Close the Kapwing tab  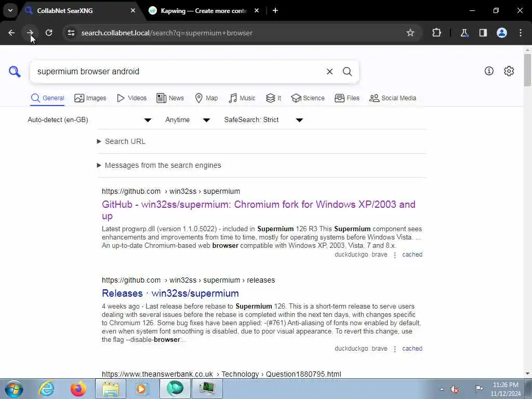257,10
